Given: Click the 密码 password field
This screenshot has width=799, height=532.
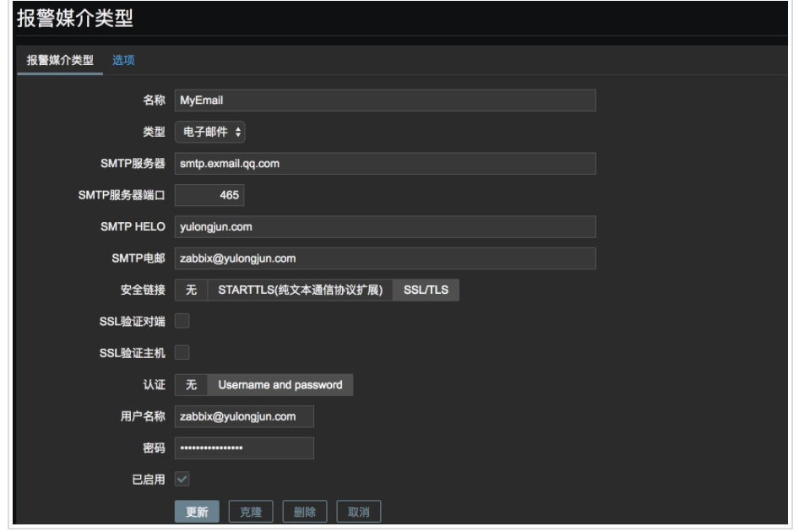Looking at the screenshot, I should (244, 448).
